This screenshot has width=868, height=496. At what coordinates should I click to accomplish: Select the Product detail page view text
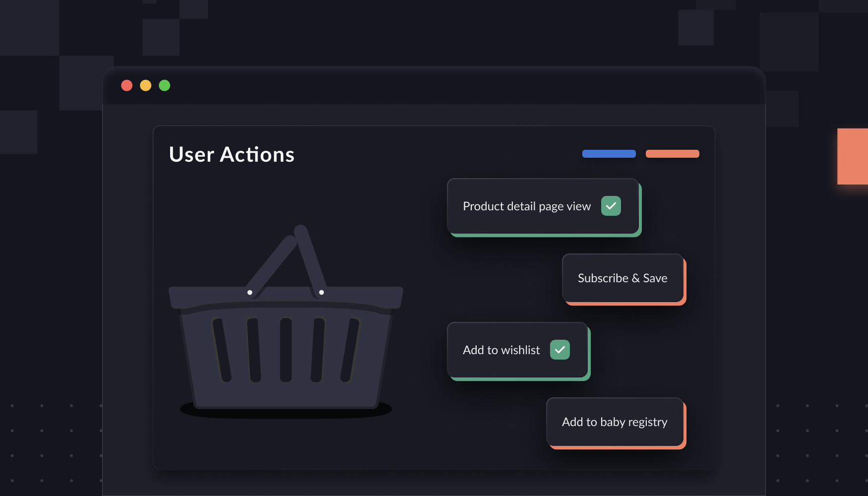(527, 206)
